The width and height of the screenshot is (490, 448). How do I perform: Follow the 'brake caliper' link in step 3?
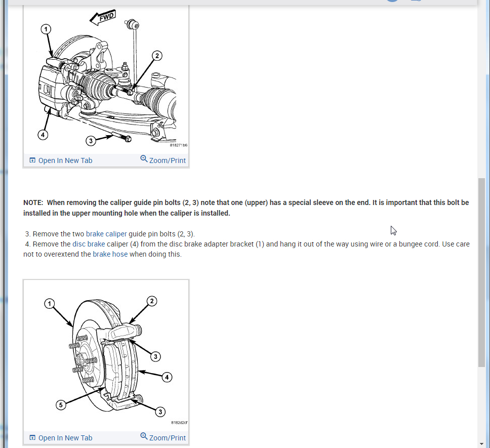point(106,234)
